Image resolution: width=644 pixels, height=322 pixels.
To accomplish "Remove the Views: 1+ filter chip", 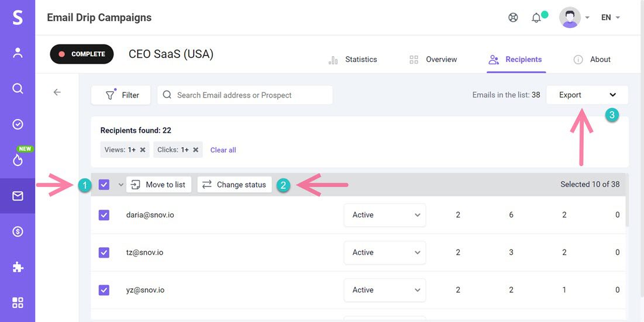I will coord(143,150).
